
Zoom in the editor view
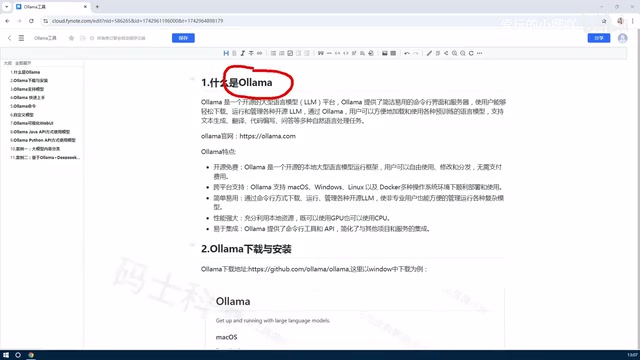[x=454, y=53]
